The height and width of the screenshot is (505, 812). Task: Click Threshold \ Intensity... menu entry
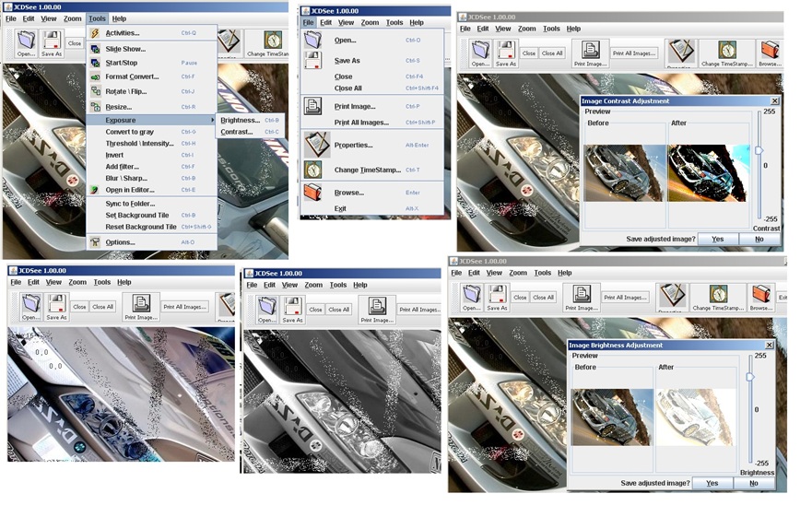pyautogui.click(x=151, y=144)
